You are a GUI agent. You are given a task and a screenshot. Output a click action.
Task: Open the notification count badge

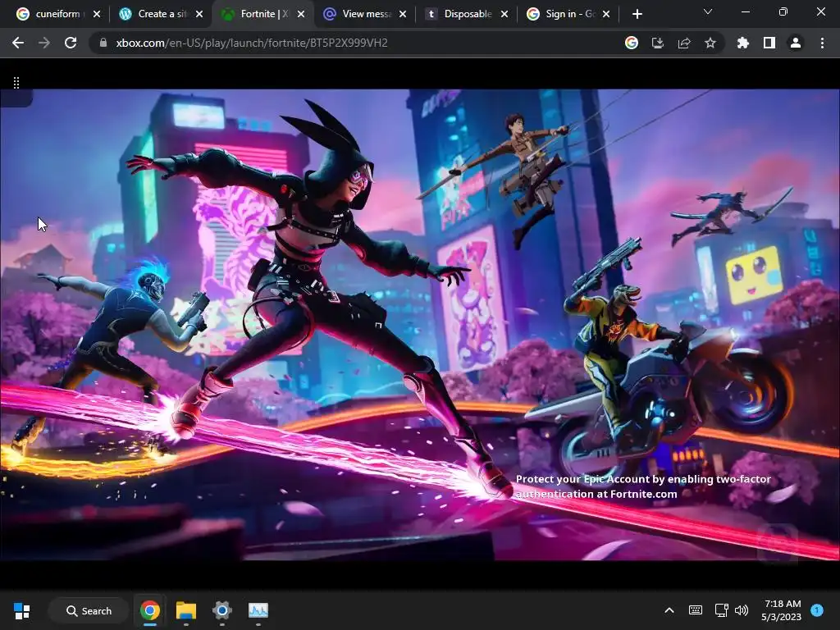(817, 610)
